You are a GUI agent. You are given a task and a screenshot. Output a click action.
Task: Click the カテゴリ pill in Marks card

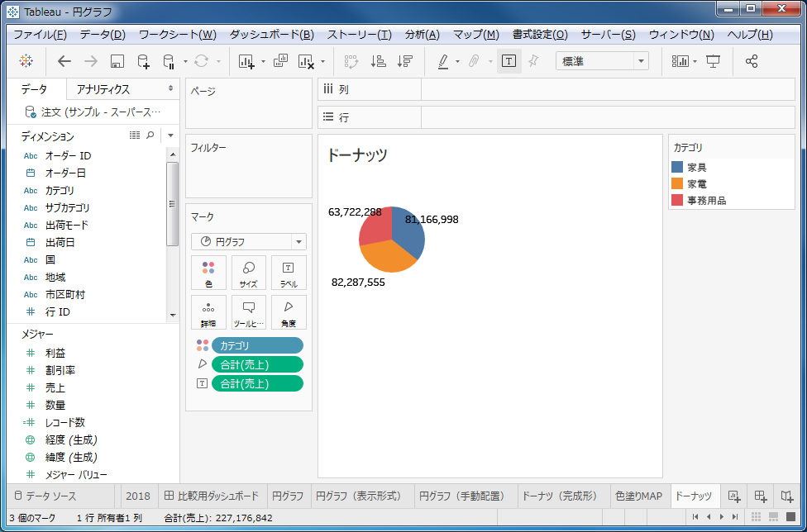coord(257,345)
